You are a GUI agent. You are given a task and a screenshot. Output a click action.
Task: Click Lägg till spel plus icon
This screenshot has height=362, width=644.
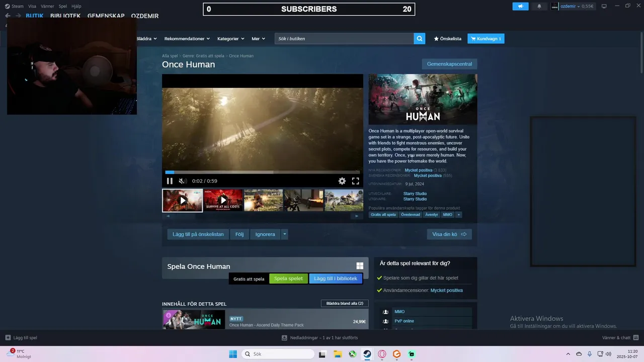8,338
